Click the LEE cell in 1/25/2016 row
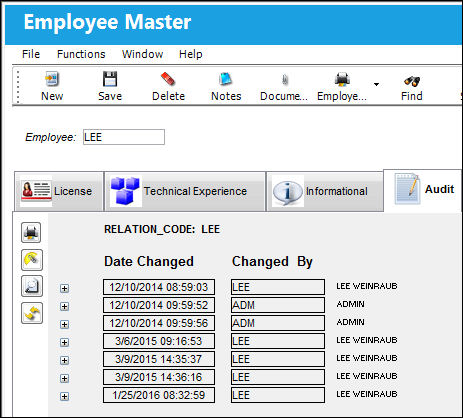 [278, 395]
